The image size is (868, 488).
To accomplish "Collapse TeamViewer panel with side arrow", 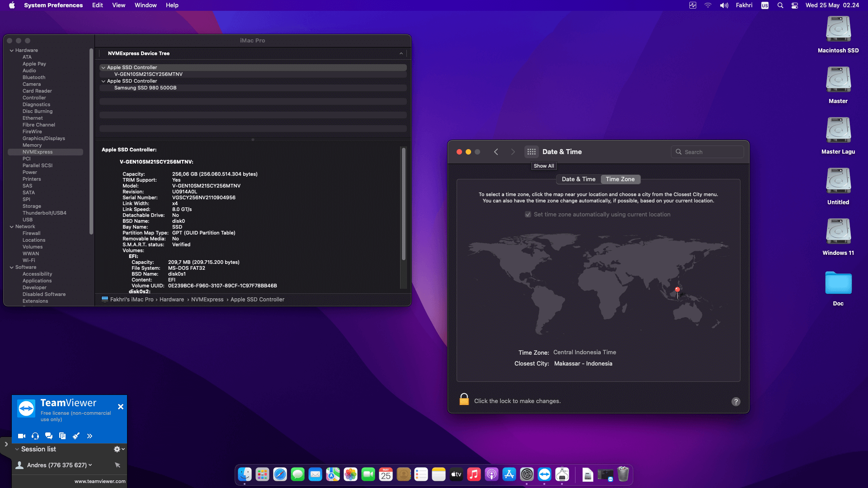I will coord(6,444).
